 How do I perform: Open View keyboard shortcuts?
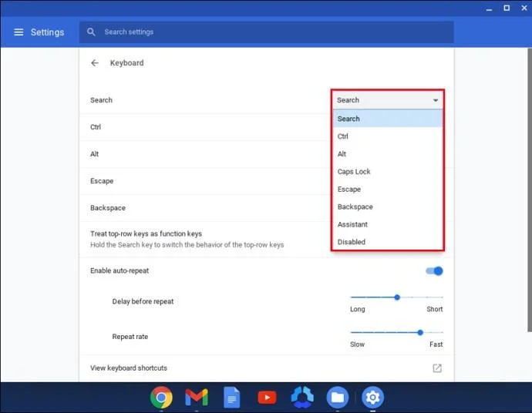coord(266,368)
